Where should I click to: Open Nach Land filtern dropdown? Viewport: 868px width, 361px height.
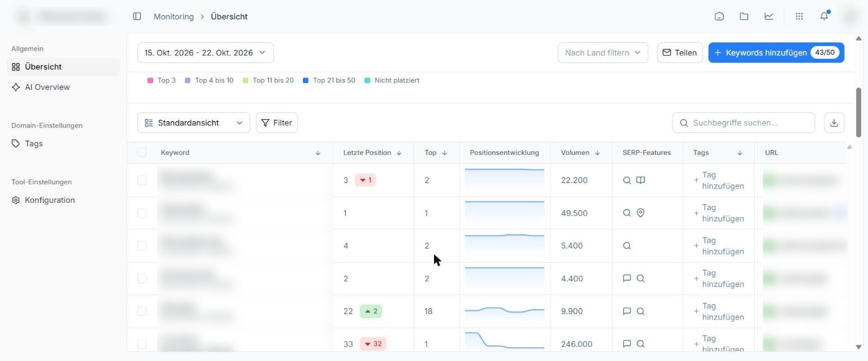pos(603,53)
